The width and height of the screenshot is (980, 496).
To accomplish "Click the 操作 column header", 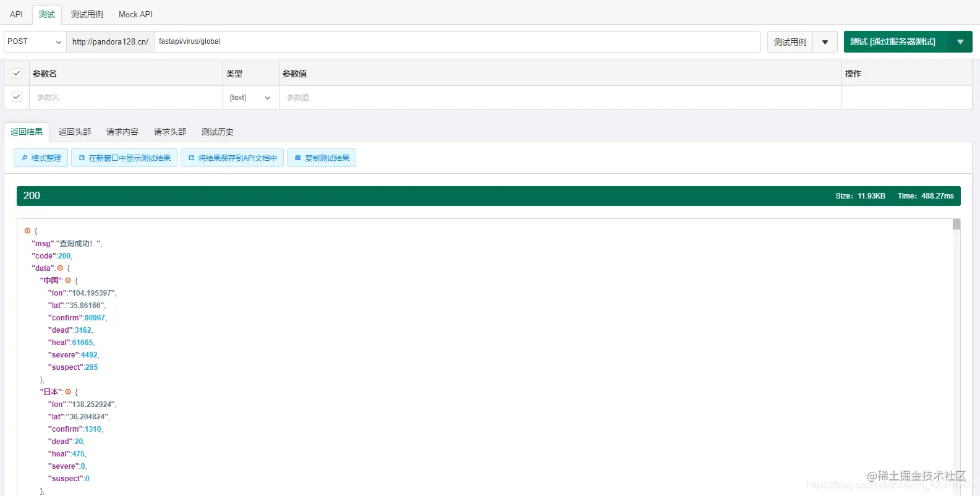I will pos(907,73).
